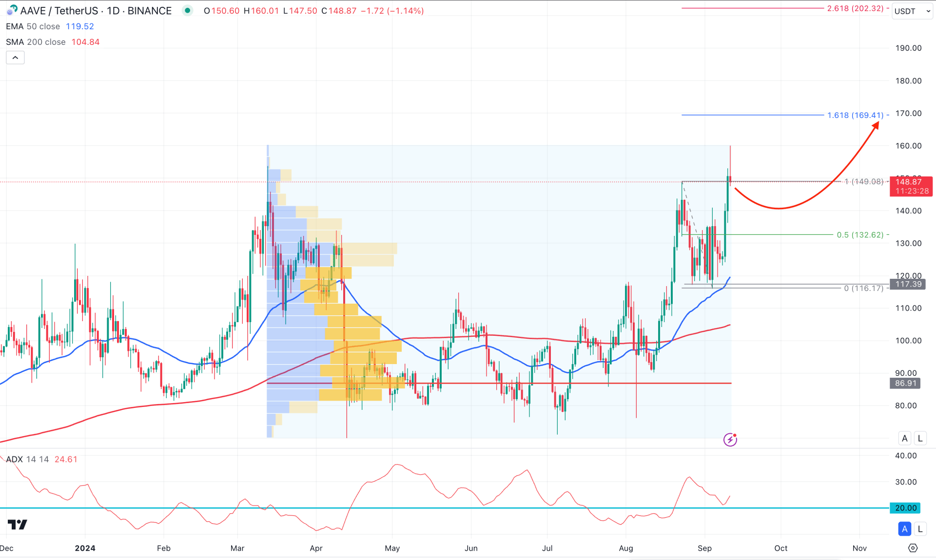Toggle log scale L on price pane

[x=920, y=438]
